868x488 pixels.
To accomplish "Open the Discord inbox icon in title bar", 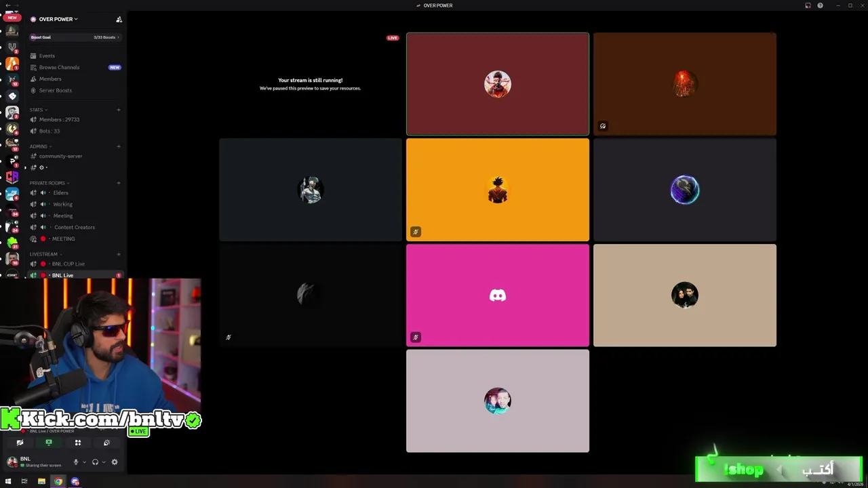I will 808,5.
